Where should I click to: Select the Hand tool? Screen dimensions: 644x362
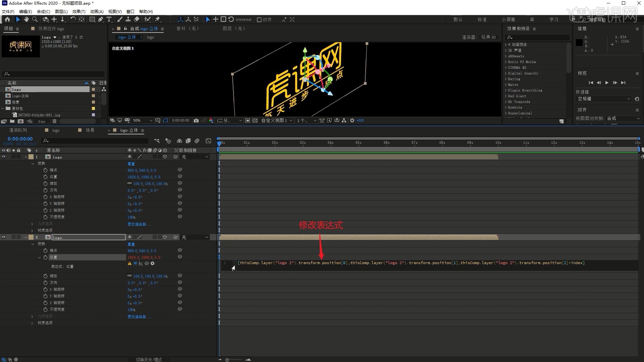click(26, 19)
